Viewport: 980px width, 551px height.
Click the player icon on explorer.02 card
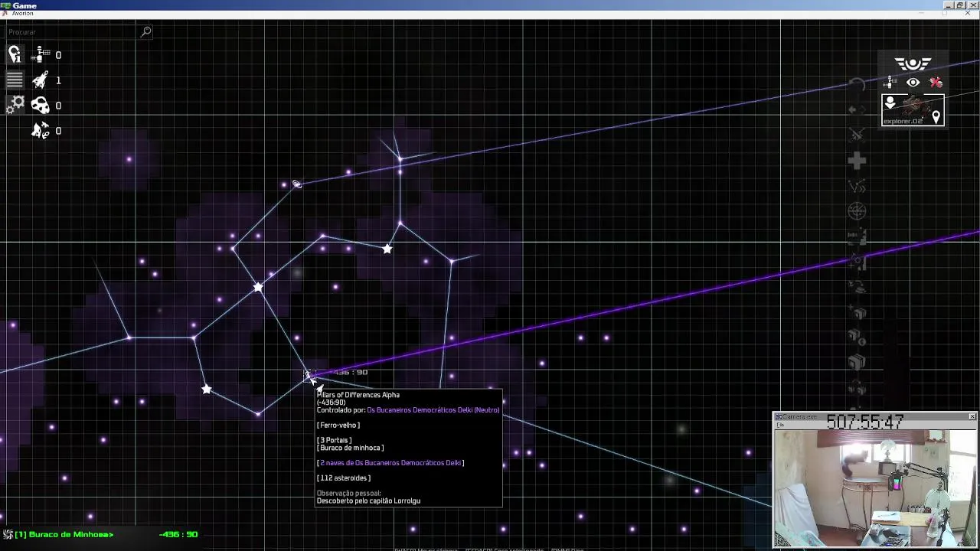[890, 103]
